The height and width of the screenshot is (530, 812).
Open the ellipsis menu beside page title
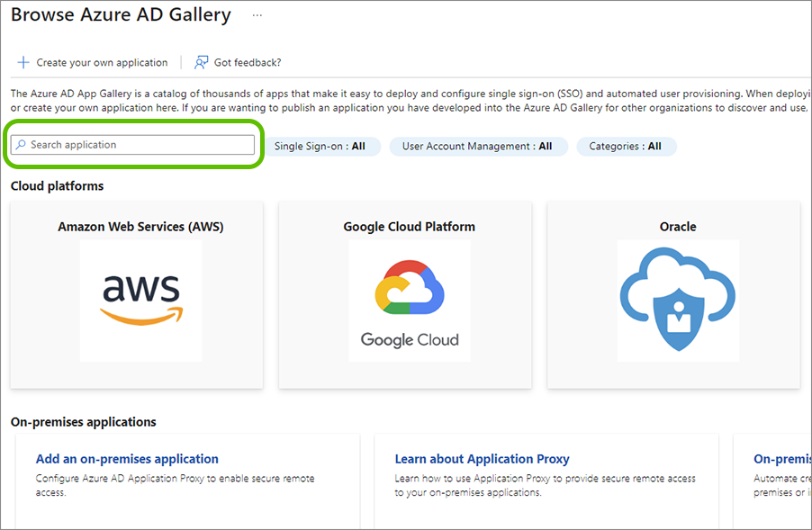click(257, 15)
